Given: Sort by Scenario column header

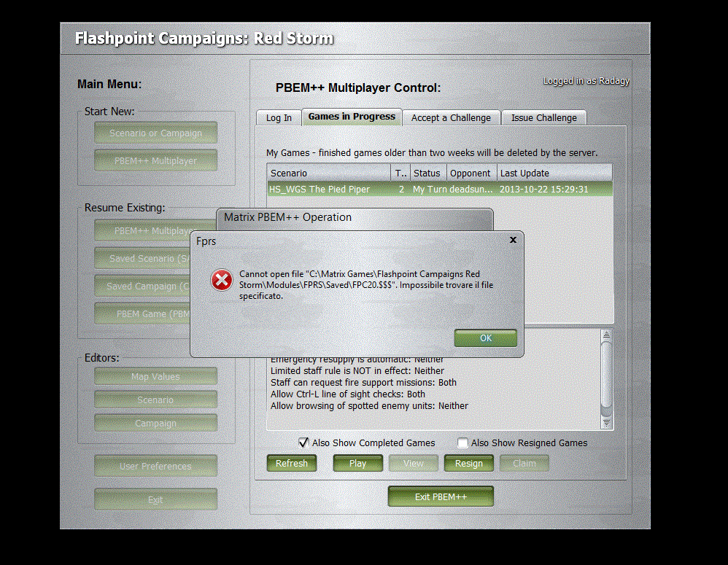Looking at the screenshot, I should point(329,173).
